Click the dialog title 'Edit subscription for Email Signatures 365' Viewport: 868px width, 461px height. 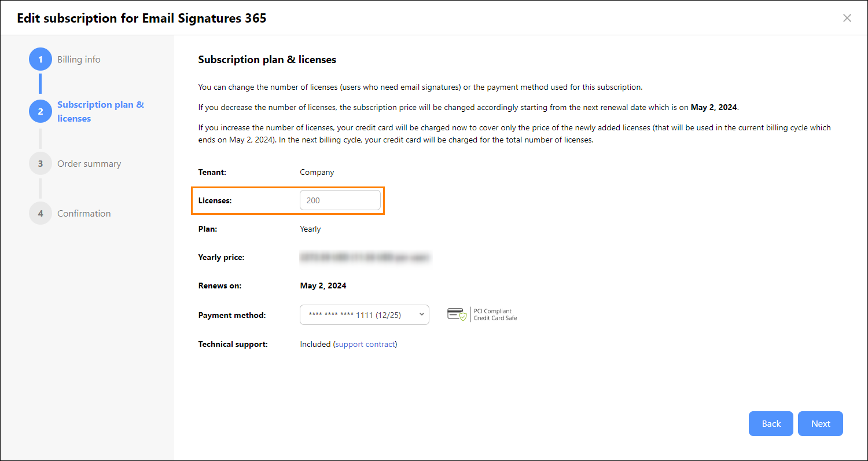point(142,18)
